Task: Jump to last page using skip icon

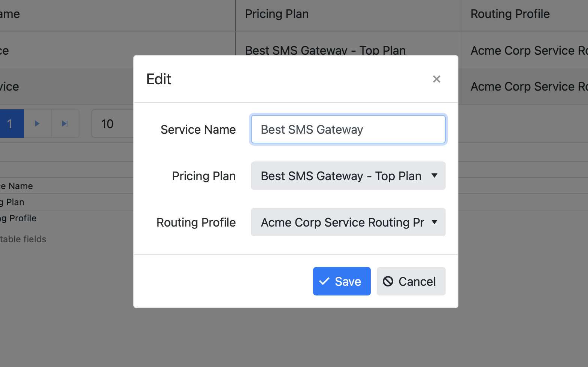Action: click(x=65, y=124)
